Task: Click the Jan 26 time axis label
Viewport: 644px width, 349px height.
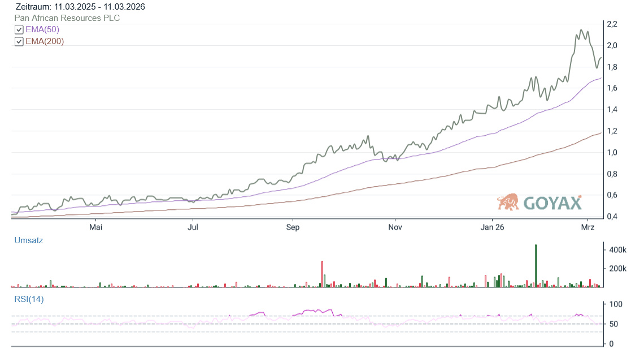Action: 492,227
